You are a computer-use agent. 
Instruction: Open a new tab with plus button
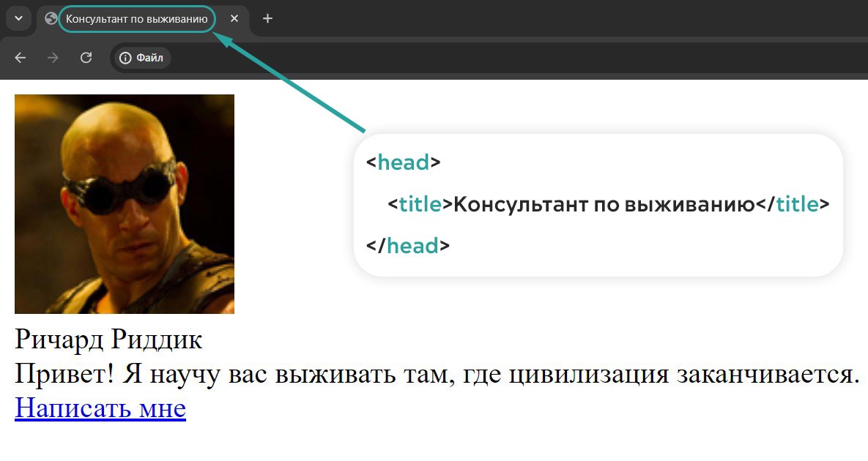267,19
